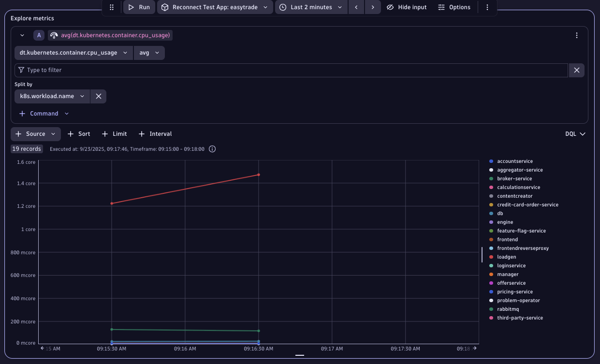Open the Options menu
Screen dimensions: 600x364
coord(454,7)
